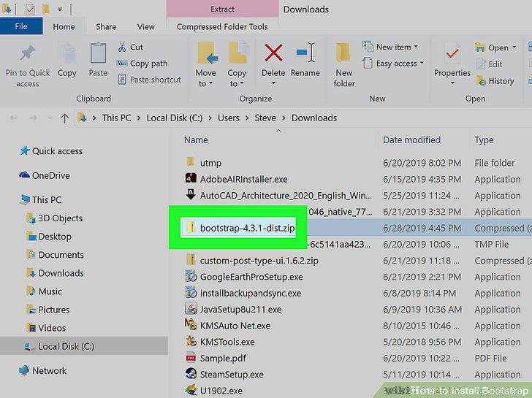The width and height of the screenshot is (532, 398).
Task: Switch to the View ribbon tab
Action: coord(146,26)
